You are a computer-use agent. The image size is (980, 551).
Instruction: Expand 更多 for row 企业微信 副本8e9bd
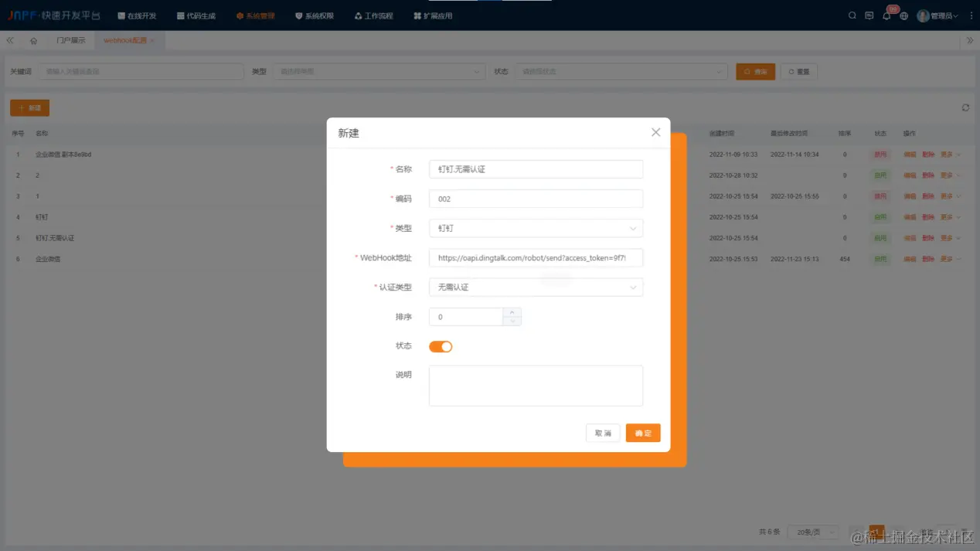tap(950, 155)
